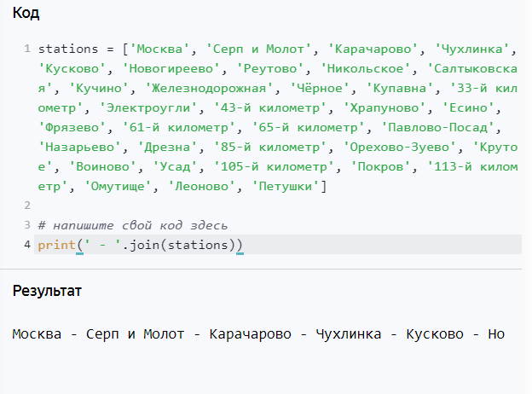Click the '105-й километр' string

274,166
